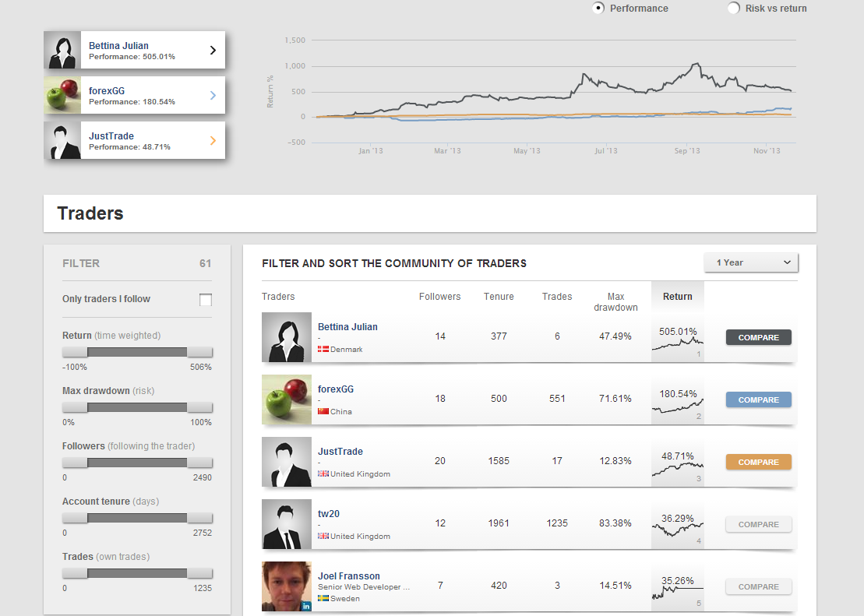Select the Performance radio button

(x=598, y=8)
